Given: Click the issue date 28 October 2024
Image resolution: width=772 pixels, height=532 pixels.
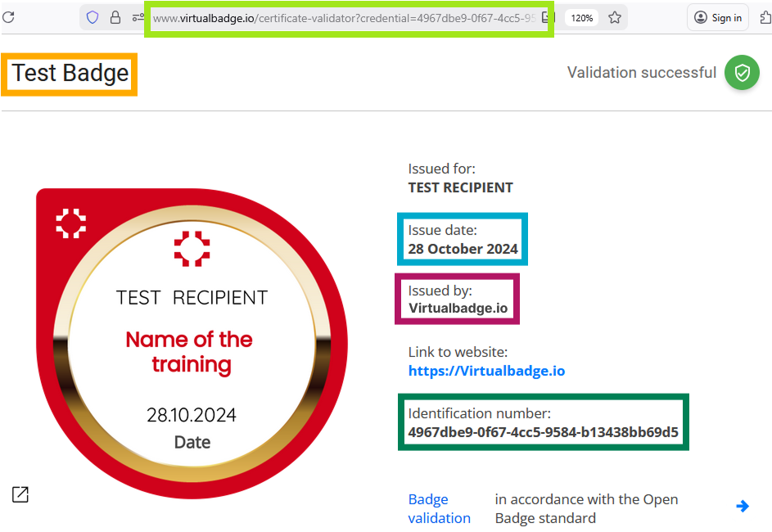Looking at the screenshot, I should click(x=463, y=249).
